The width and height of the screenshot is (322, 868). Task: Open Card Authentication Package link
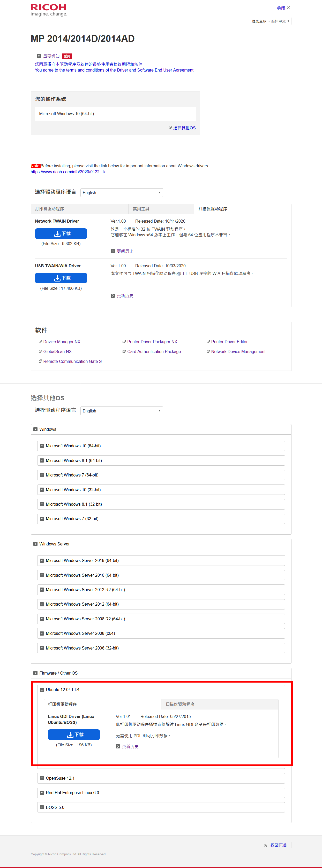154,351
